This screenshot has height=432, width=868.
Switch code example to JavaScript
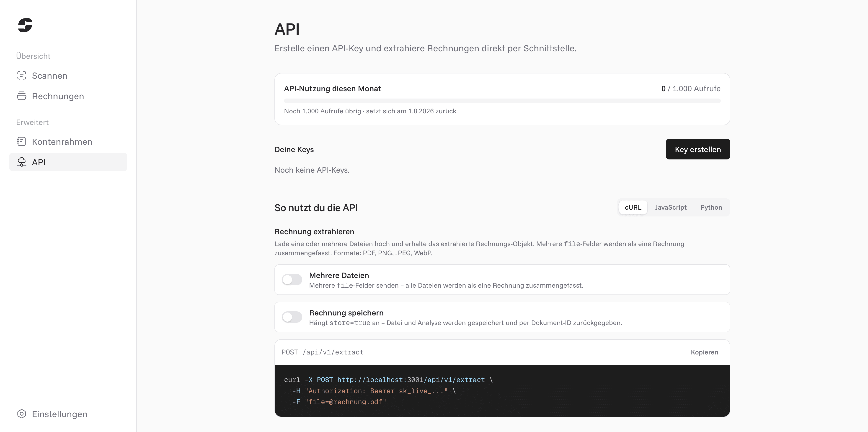coord(671,207)
